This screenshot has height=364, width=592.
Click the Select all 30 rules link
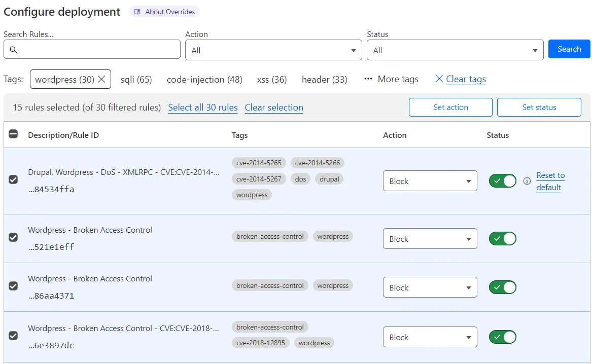[202, 107]
